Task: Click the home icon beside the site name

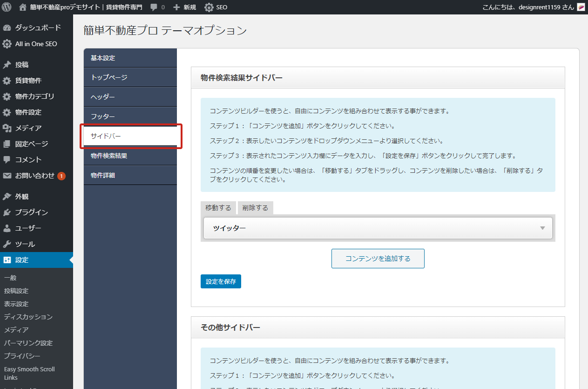Action: (x=23, y=7)
